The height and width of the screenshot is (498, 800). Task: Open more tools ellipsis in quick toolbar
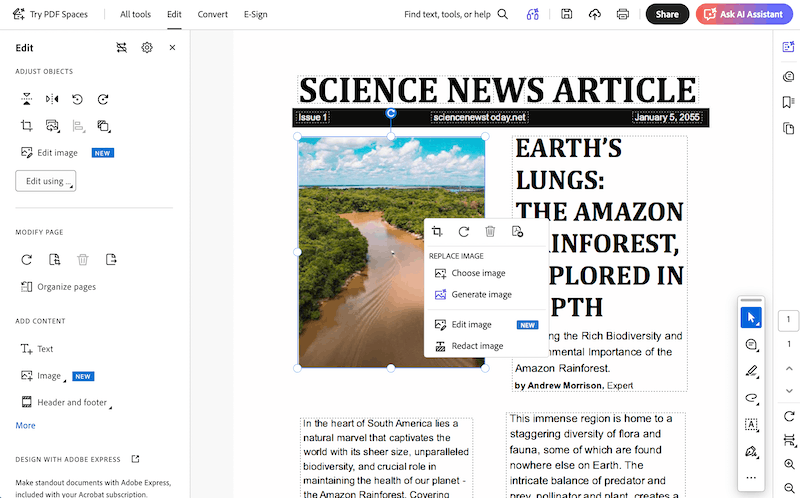tap(751, 478)
